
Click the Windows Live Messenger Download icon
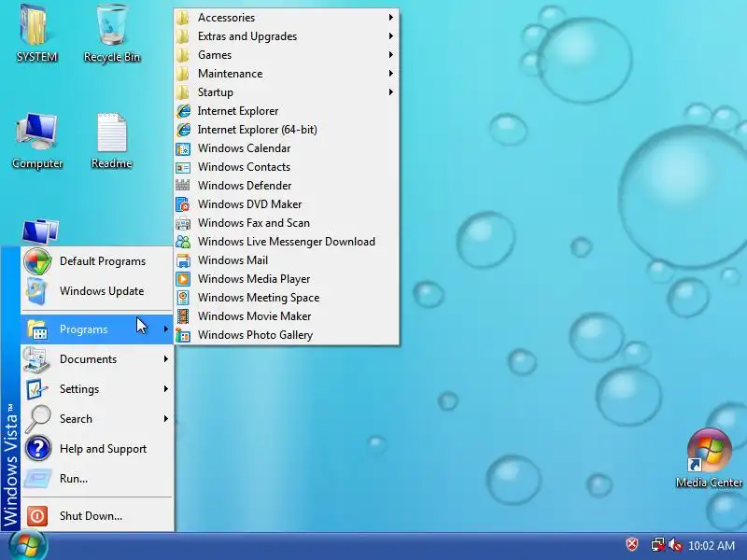[x=183, y=242]
